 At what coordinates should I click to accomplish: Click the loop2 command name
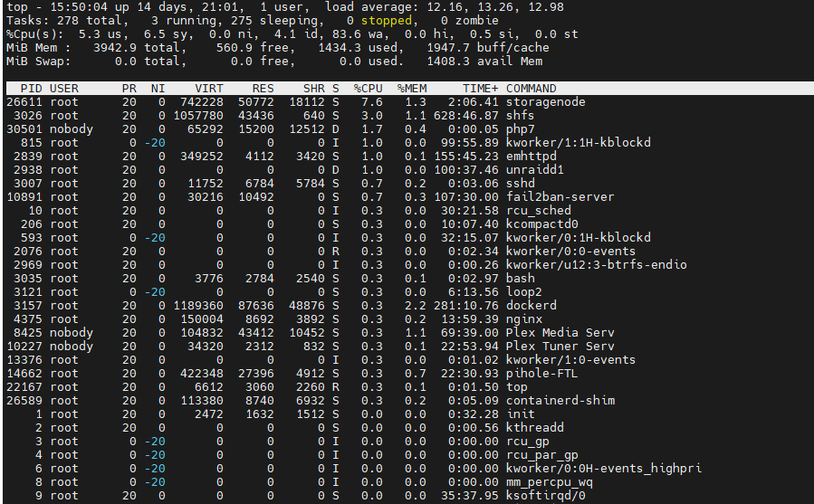click(x=524, y=291)
